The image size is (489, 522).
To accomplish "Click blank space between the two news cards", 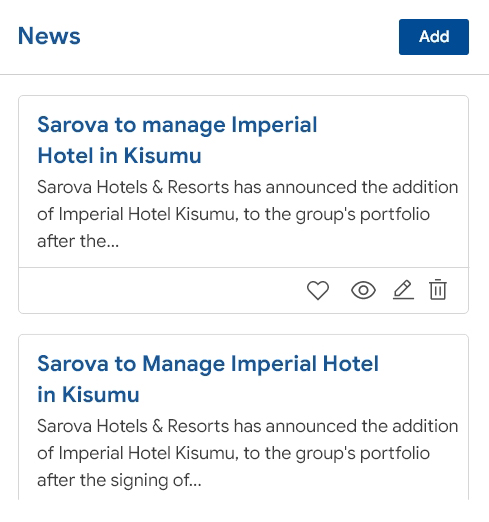I will pos(244,324).
